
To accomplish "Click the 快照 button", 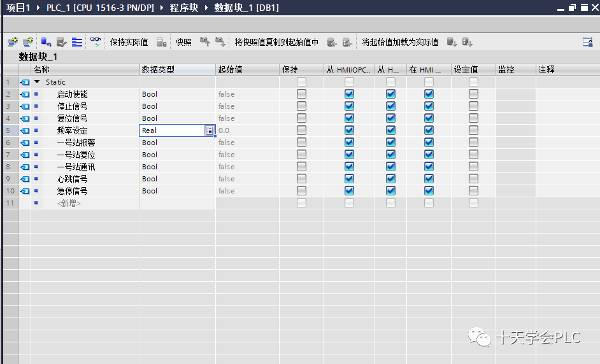I will pos(183,42).
